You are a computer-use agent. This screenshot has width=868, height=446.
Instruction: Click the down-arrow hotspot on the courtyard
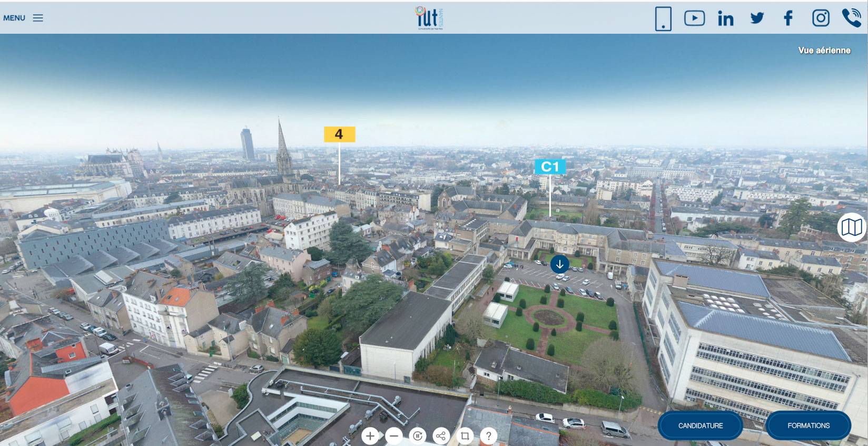(559, 264)
